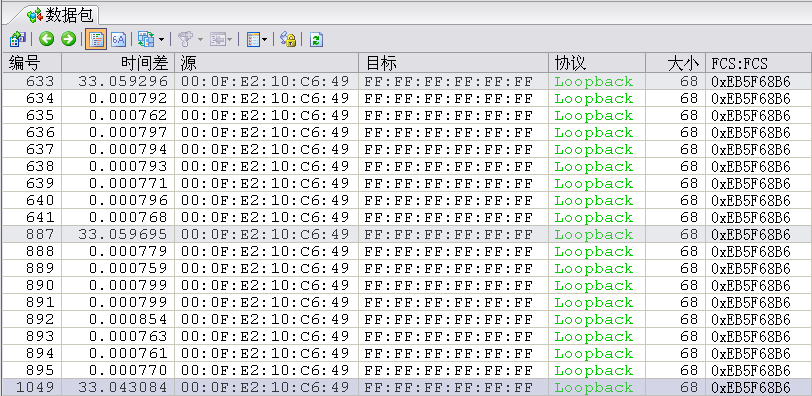This screenshot has height=396, width=812.
Task: Toggle the highlighted decode view icon
Action: coord(96,39)
